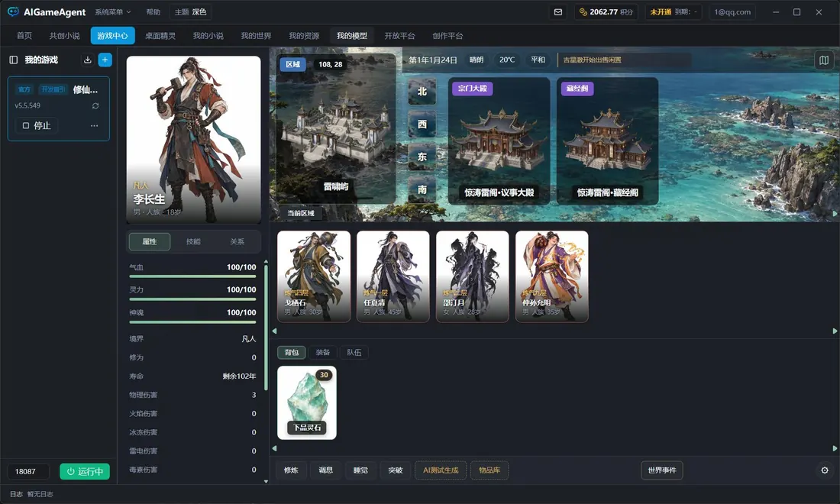Click the AI测试生成 button
This screenshot has height=504, width=840.
(x=441, y=470)
